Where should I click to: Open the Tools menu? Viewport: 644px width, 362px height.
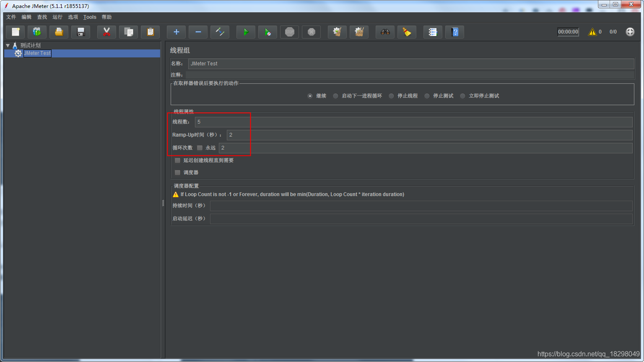pos(90,17)
